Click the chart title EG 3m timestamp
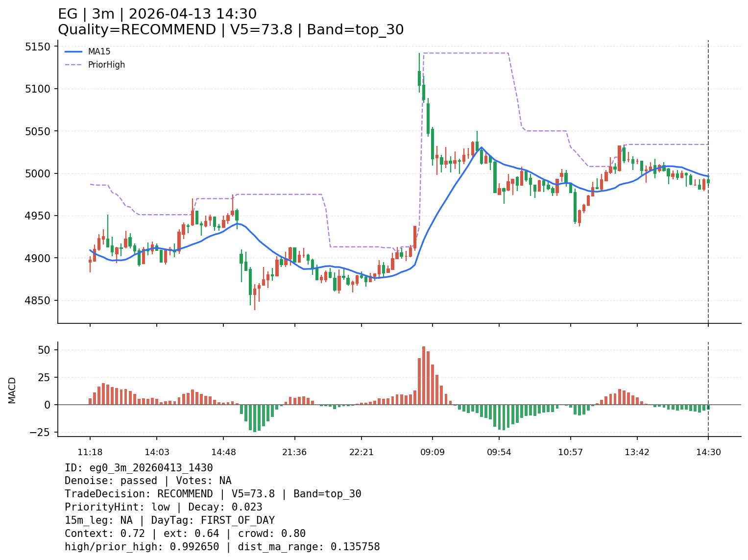 (x=157, y=14)
